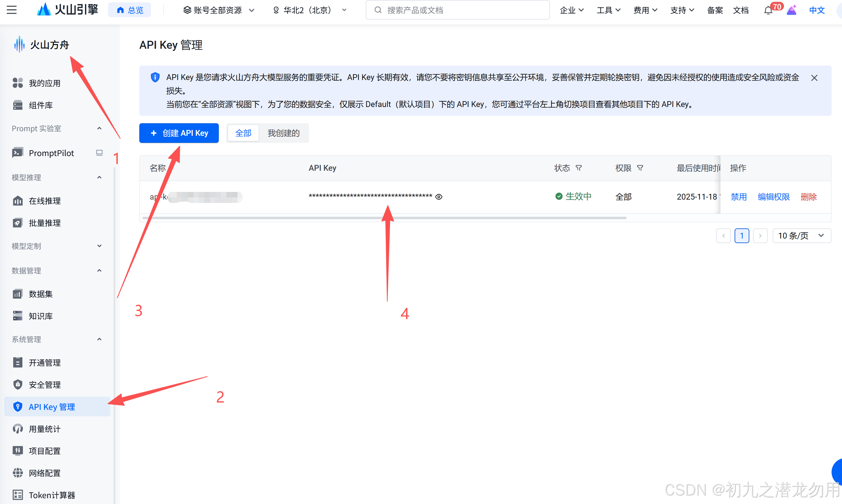The height and width of the screenshot is (504, 842).
Task: Open 知识库 in sidebar
Action: (x=41, y=316)
